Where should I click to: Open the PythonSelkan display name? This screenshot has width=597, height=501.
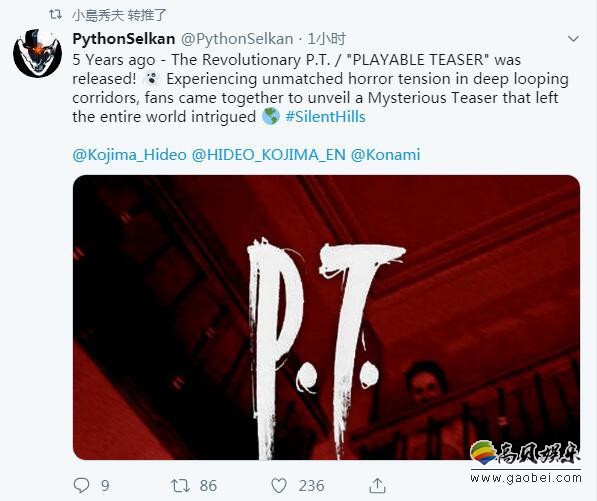point(124,39)
